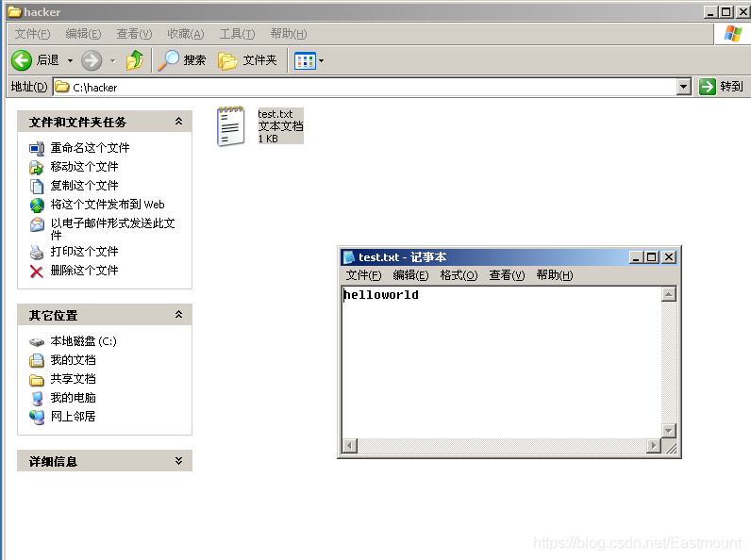Open Explorer 编辑(E) menu
The image size is (751, 560).
[x=83, y=34]
